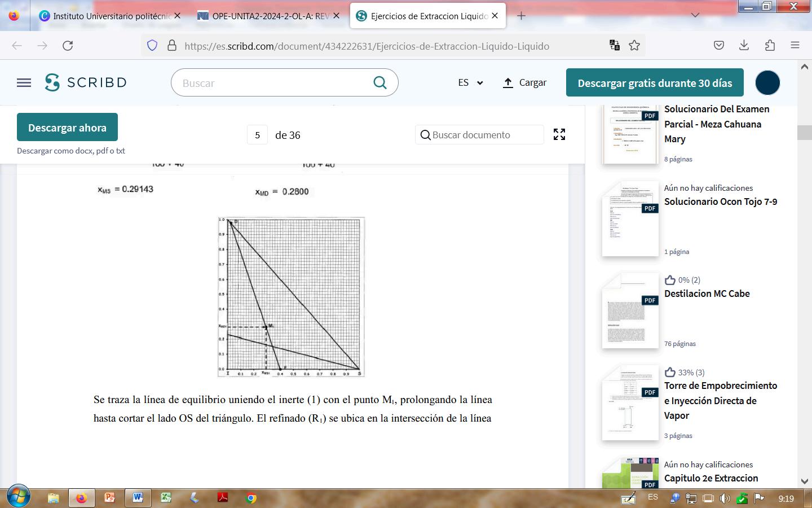Click the Buscar documento search box
The width and height of the screenshot is (812, 508).
point(479,135)
